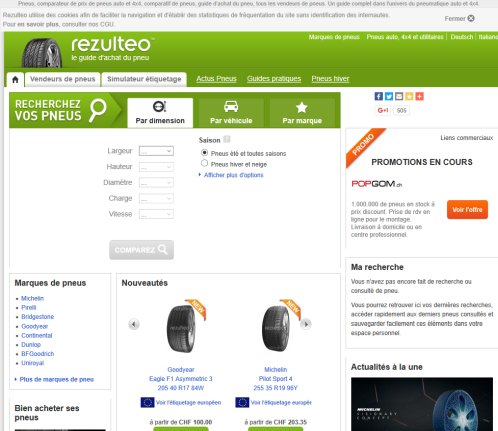
Task: Open Vendeurs de pneus tab
Action: point(62,79)
